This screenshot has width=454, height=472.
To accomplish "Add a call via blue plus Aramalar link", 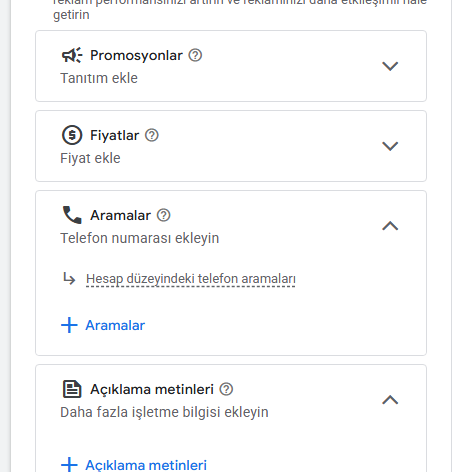I will pyautogui.click(x=103, y=325).
